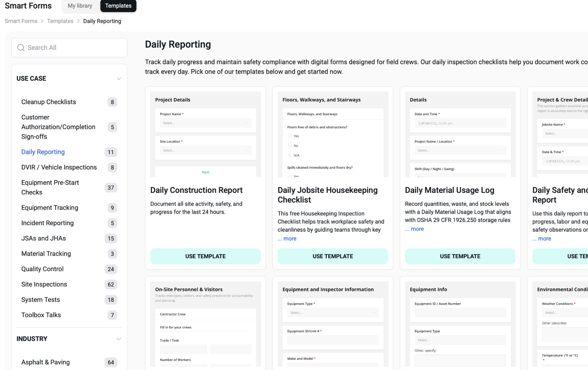Select the Site Inspections category
The width and height of the screenshot is (588, 370).
coord(69,284)
